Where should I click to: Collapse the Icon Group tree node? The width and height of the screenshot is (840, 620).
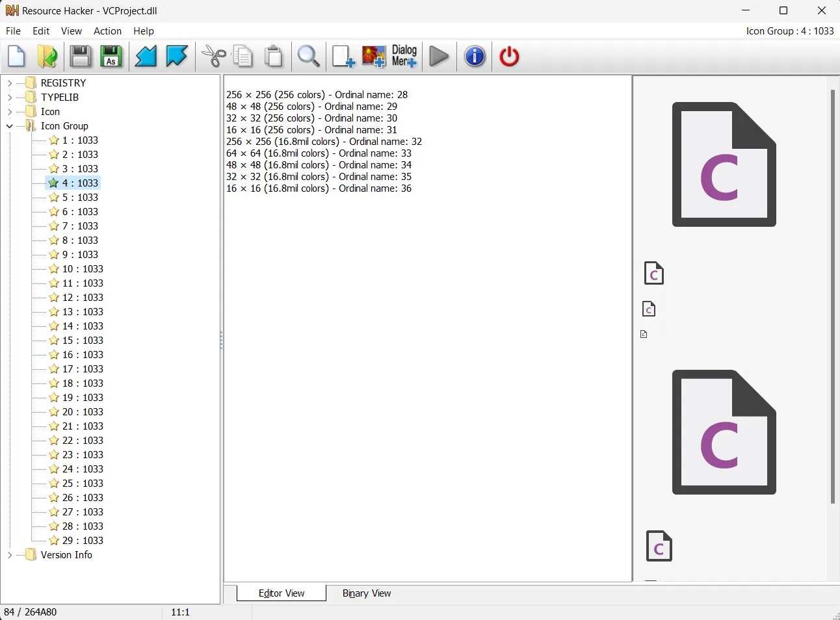[10, 126]
